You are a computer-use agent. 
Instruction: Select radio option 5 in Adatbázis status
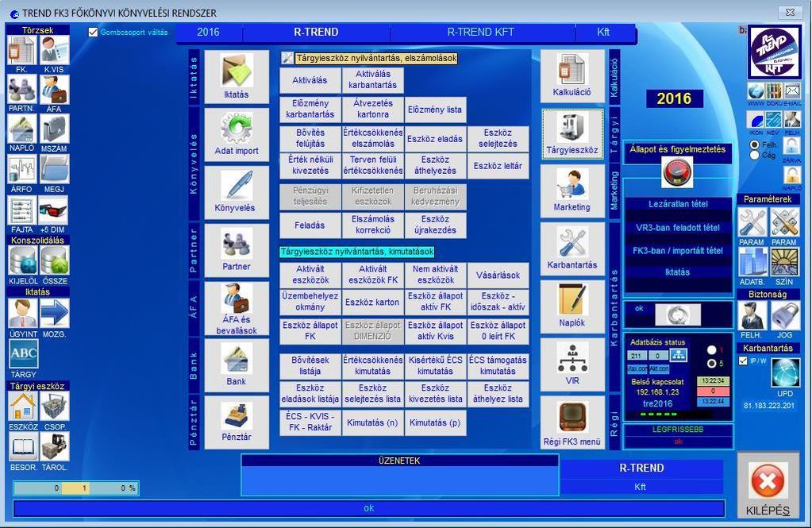point(711,364)
